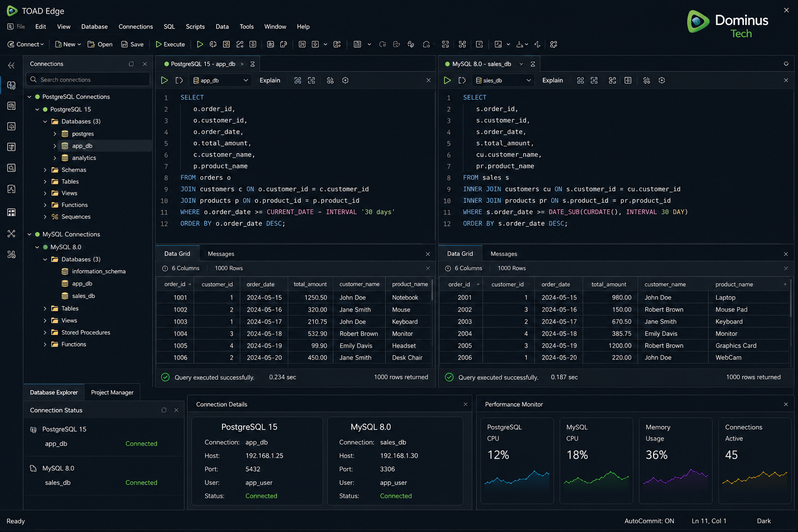The width and height of the screenshot is (798, 532).
Task: Click 'Ln 11, Col 1' in status bar
Action: tap(709, 521)
